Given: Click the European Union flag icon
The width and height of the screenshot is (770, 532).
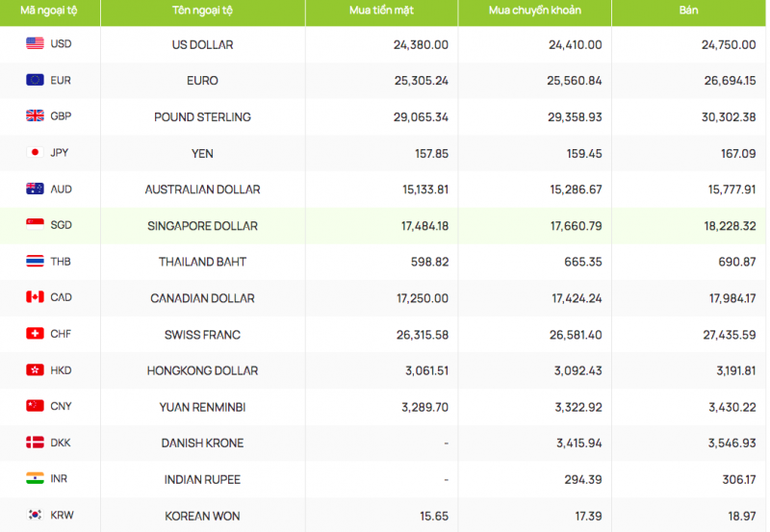Looking at the screenshot, I should [36, 80].
